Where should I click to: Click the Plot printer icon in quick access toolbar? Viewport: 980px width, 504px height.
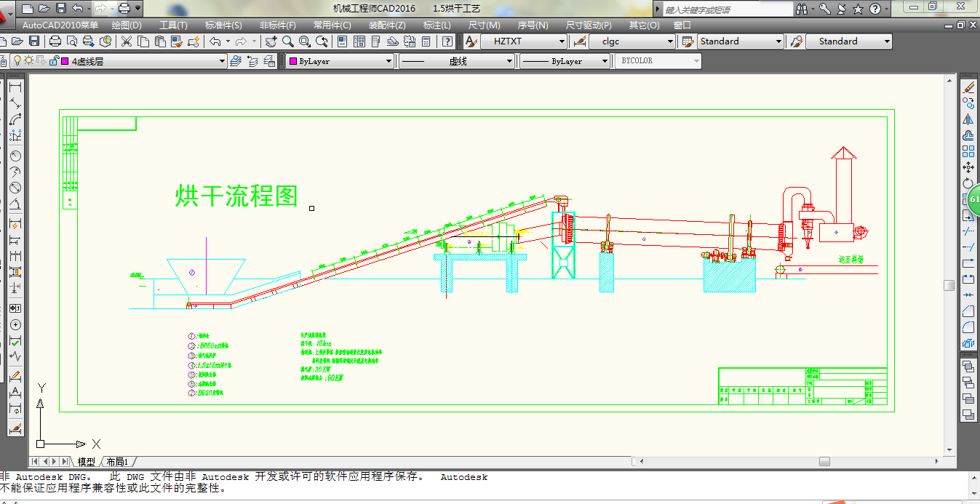[124, 9]
